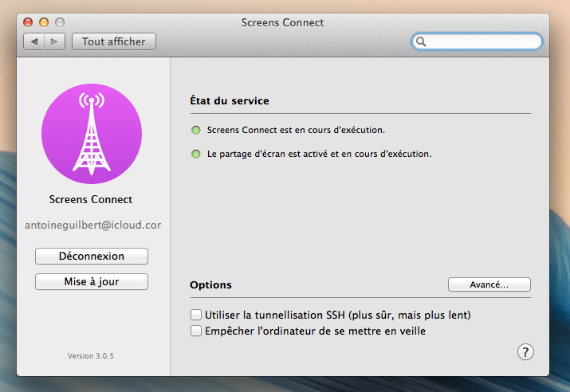The height and width of the screenshot is (392, 570).
Task: Click the Mise à jour button
Action: [92, 281]
